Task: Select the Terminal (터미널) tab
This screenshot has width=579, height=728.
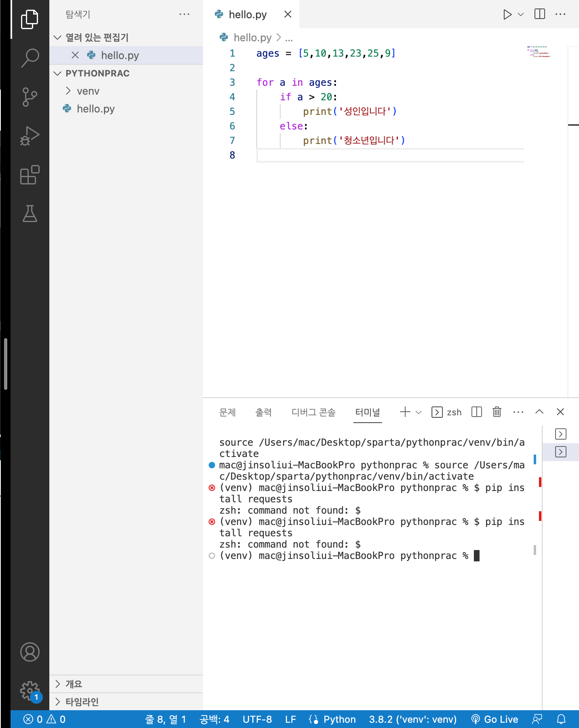Action: click(368, 412)
